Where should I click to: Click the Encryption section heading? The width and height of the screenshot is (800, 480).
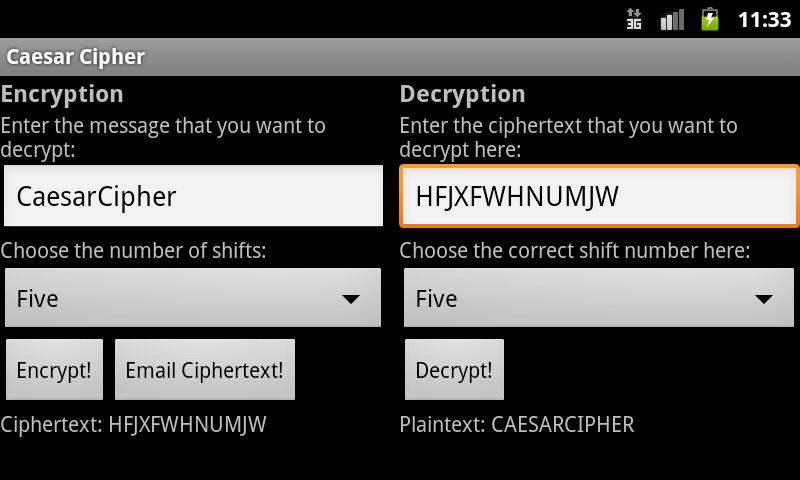[x=62, y=94]
